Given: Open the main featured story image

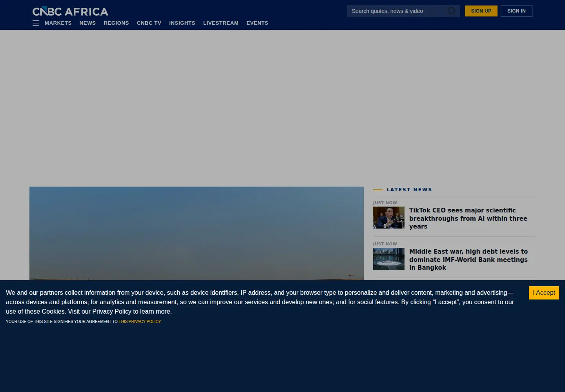Looking at the screenshot, I should (x=197, y=234).
